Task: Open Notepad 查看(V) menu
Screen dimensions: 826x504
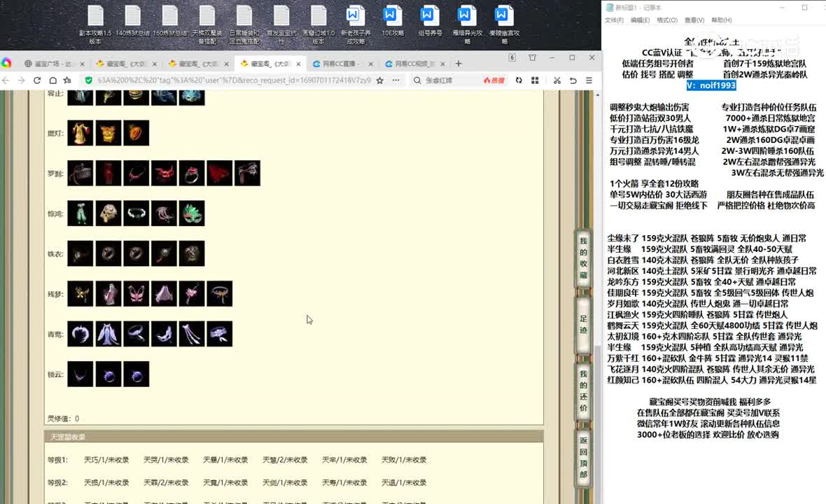Action: coord(694,20)
